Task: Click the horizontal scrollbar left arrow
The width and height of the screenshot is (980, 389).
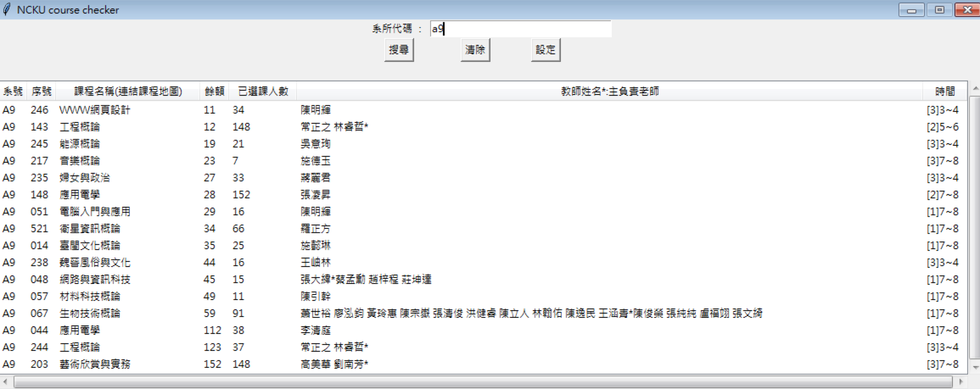Action: [5, 382]
